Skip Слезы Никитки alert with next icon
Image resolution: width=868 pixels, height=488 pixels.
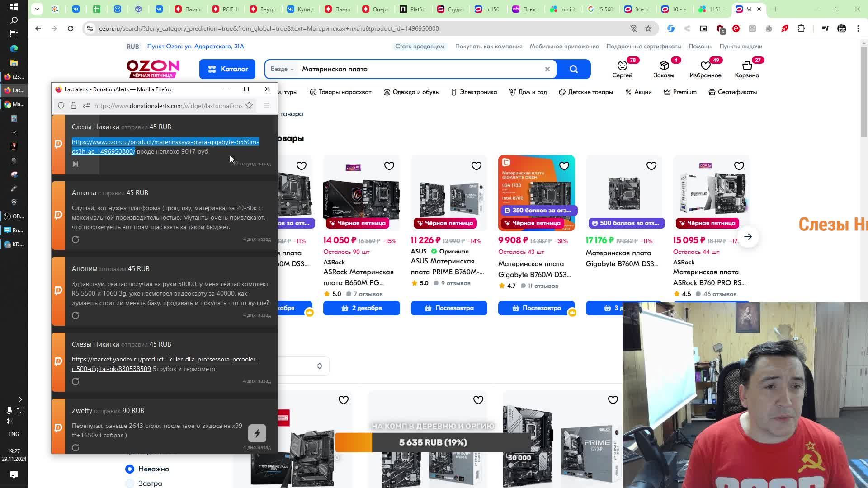coord(75,164)
